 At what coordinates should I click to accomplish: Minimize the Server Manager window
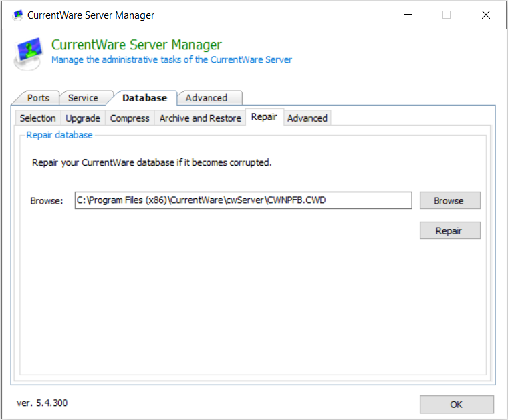(408, 15)
